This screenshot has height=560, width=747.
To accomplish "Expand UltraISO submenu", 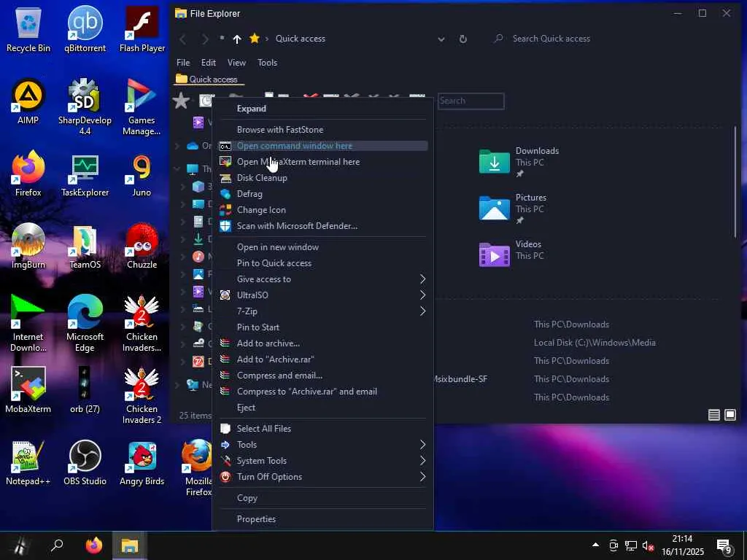I will (422, 295).
